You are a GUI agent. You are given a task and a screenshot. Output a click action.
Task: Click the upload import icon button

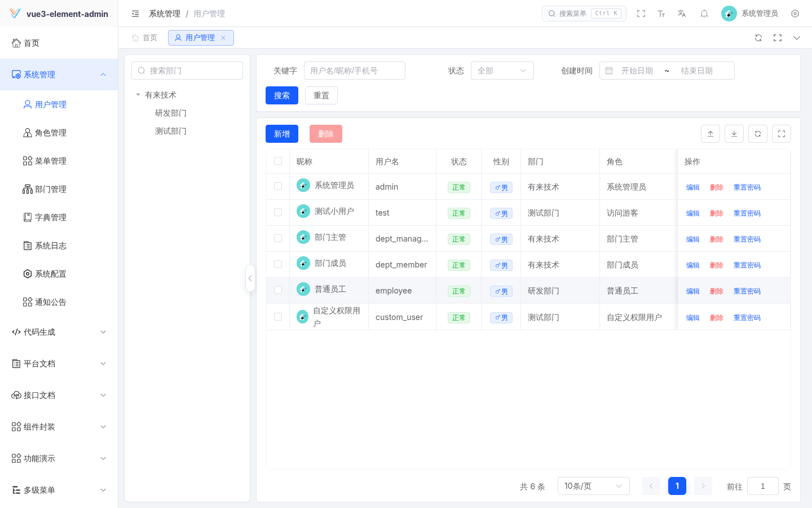(710, 134)
